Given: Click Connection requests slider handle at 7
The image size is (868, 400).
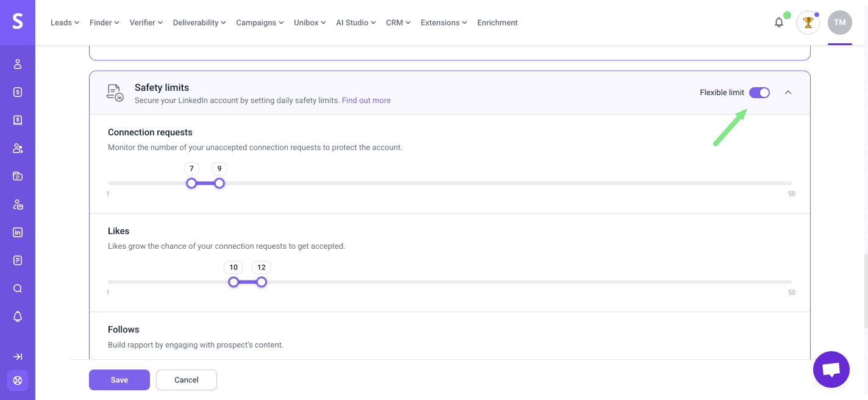Looking at the screenshot, I should (191, 183).
